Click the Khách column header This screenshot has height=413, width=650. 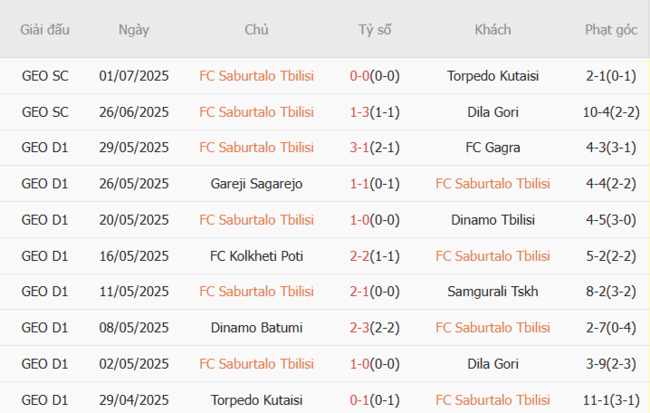click(492, 30)
